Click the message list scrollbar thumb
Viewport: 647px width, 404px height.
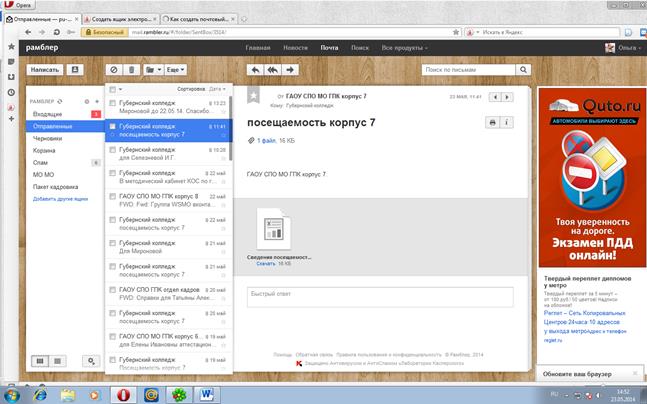pos(231,128)
